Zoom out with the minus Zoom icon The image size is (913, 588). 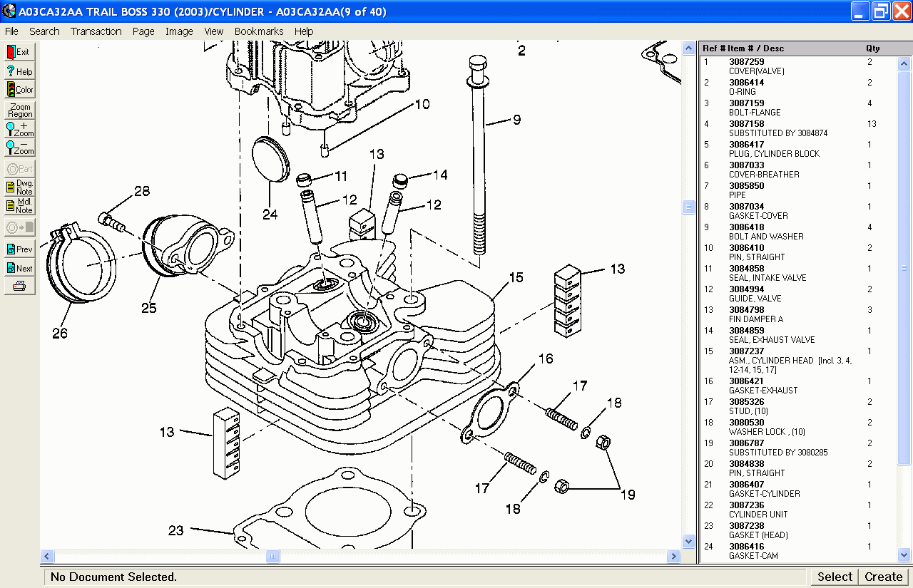(x=19, y=148)
